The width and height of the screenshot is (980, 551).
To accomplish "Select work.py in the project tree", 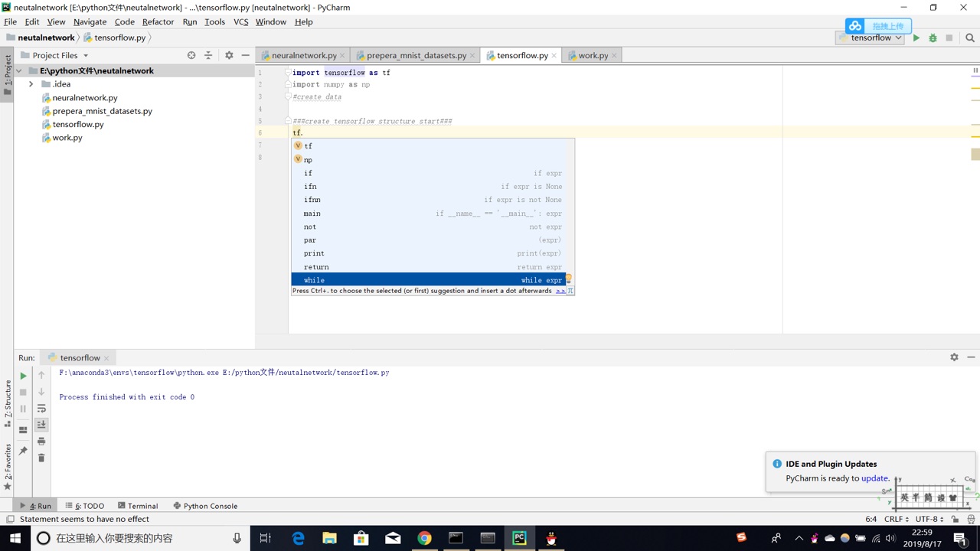I will pyautogui.click(x=67, y=138).
